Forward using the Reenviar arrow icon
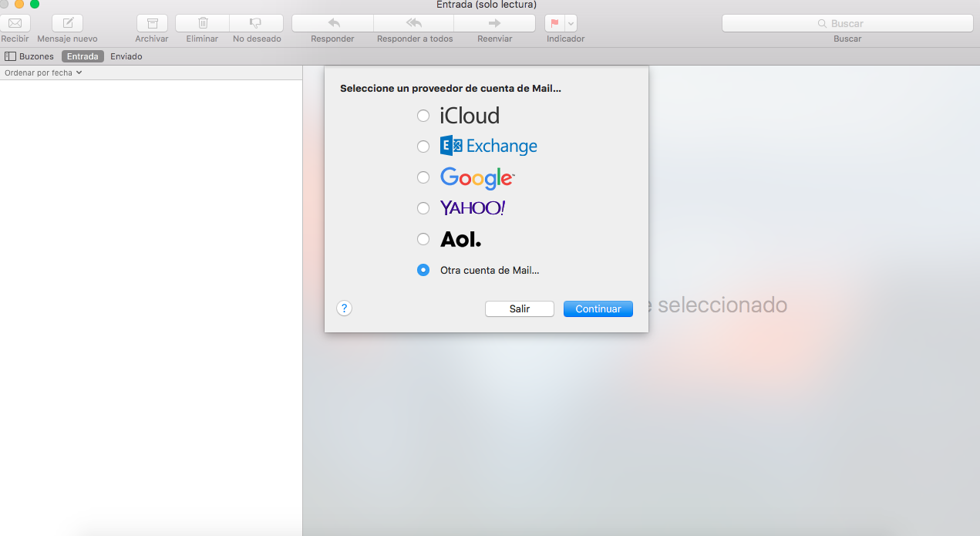The image size is (980, 536). pyautogui.click(x=494, y=23)
